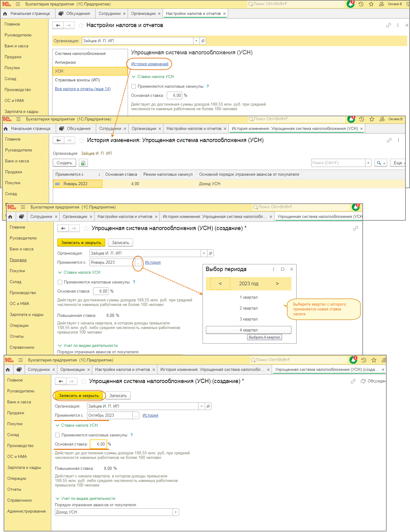This screenshot has height=532, width=410.
Task: Open home page icon in Октябрь 2023 window tabs
Action: (8, 370)
